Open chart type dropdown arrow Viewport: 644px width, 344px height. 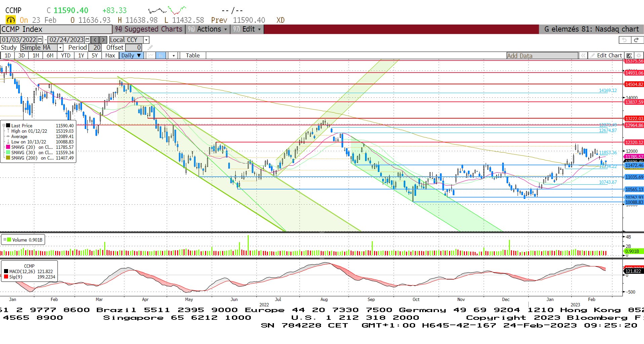[x=173, y=56]
